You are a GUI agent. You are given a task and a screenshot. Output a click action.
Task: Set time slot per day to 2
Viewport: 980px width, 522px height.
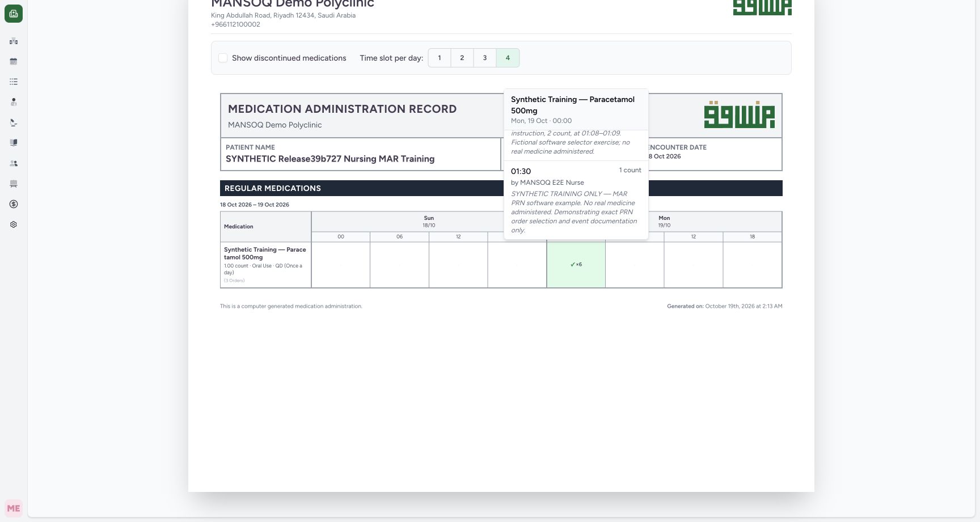(x=462, y=58)
